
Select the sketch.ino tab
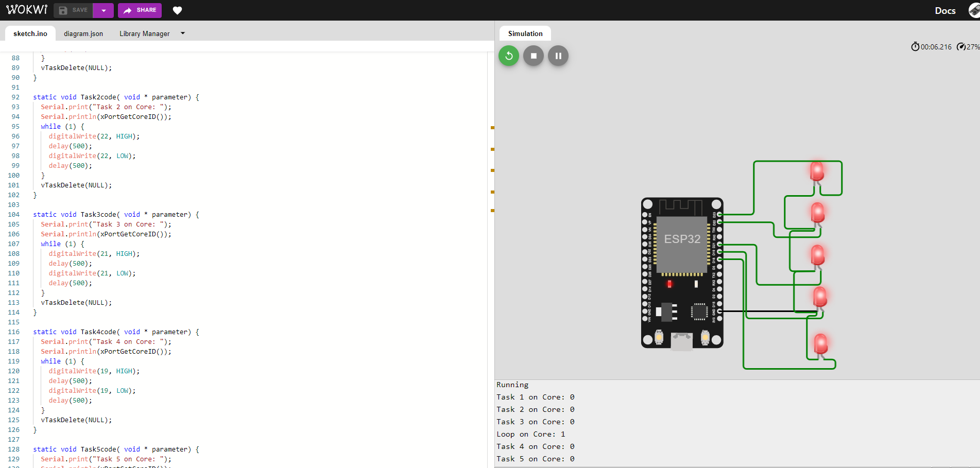point(30,33)
